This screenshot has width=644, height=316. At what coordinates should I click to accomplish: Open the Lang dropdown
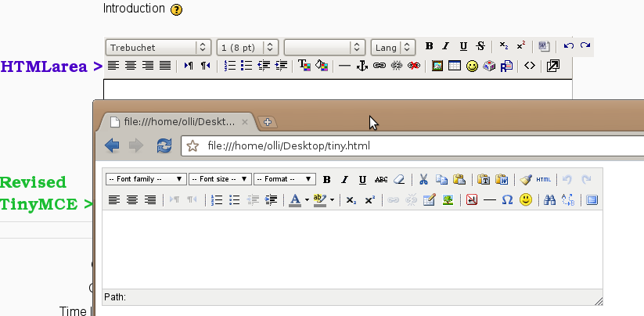tap(393, 47)
